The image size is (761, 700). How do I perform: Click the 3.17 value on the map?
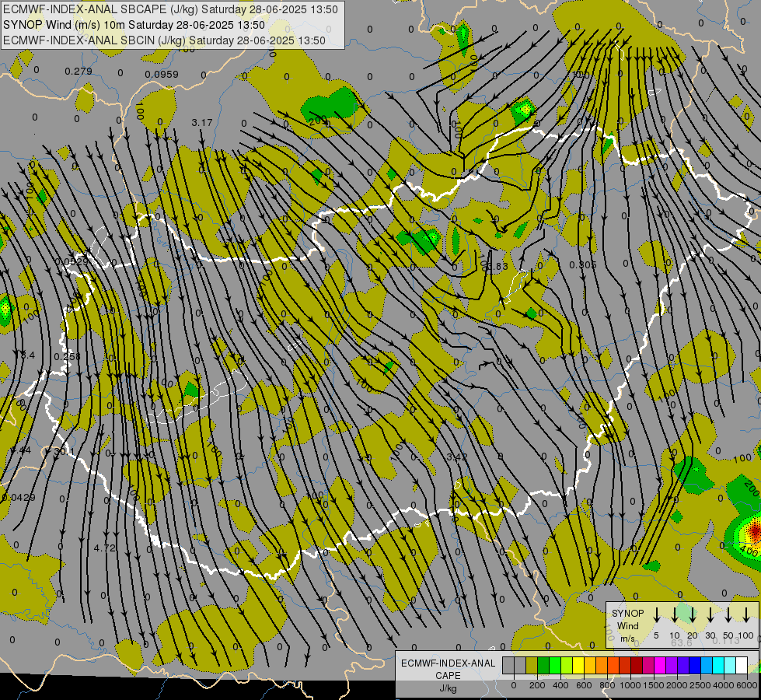(202, 122)
